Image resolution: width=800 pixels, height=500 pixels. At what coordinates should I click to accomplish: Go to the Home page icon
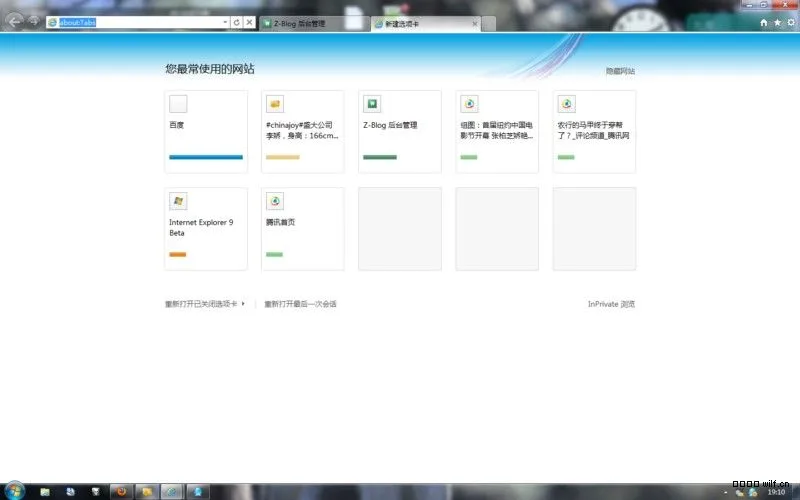(764, 22)
